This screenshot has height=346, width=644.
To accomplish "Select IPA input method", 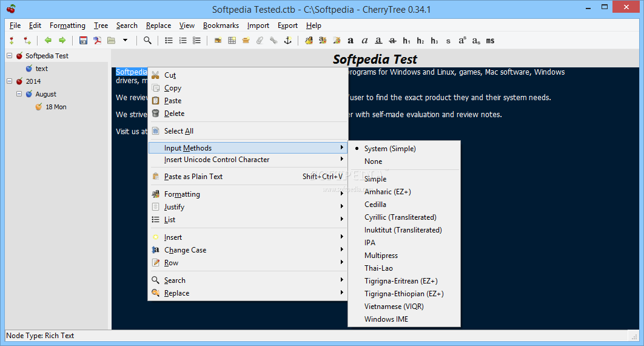I will point(404,242).
